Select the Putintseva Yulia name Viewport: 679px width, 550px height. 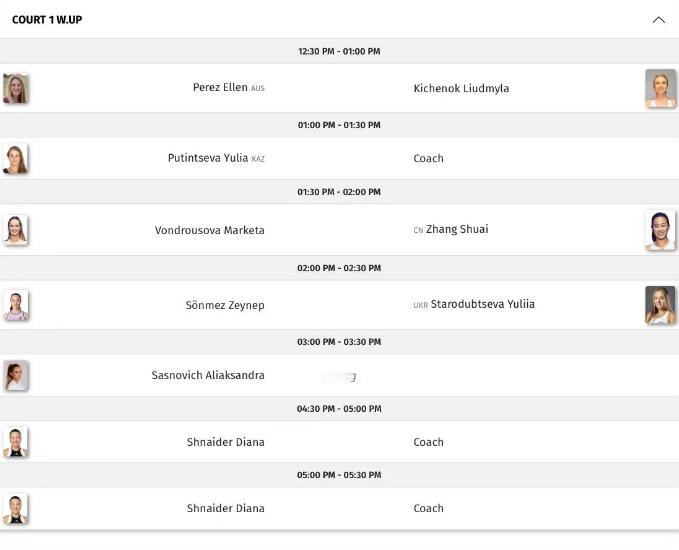point(208,158)
